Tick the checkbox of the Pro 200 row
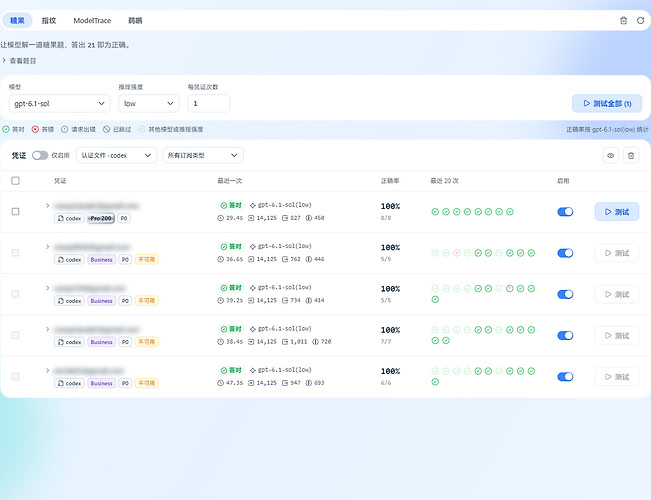651x500 pixels. click(x=15, y=211)
